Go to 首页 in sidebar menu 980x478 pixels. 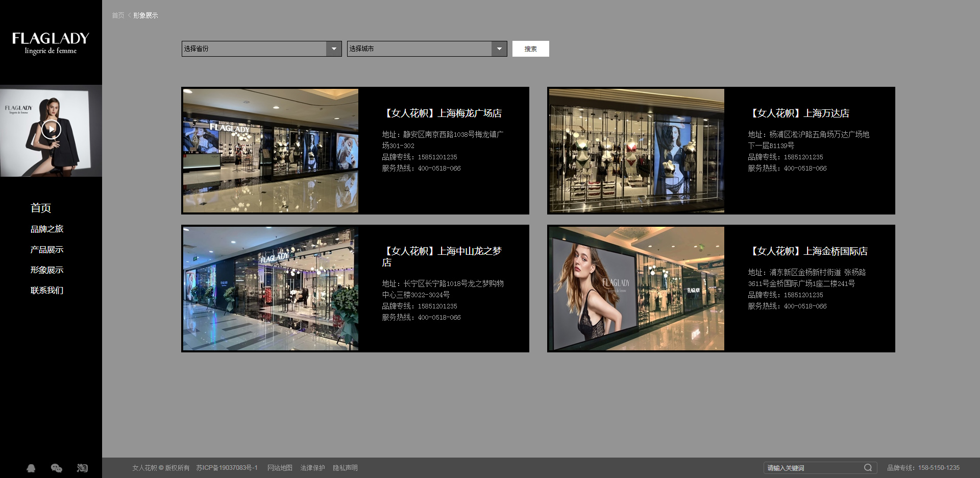tap(41, 208)
